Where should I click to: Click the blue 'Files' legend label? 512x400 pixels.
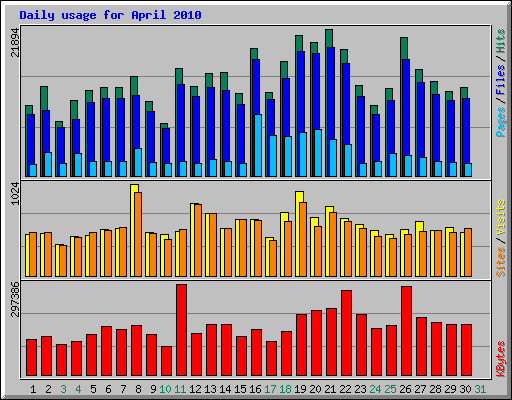point(500,79)
